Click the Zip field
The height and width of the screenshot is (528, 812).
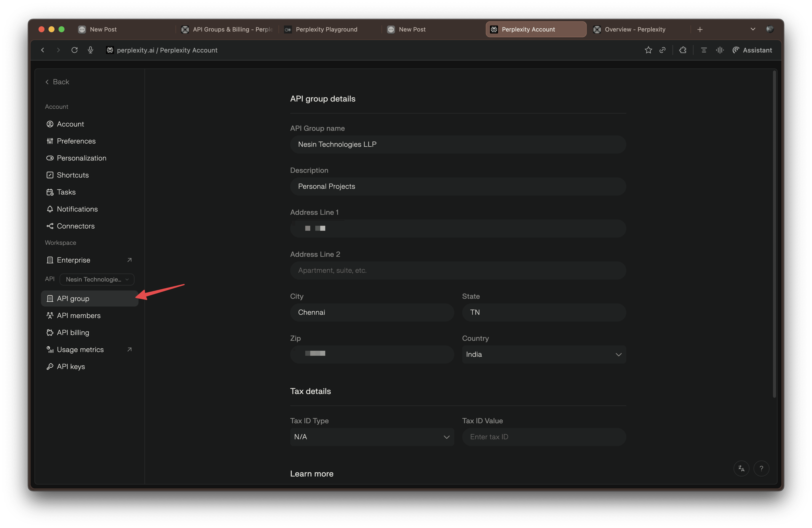372,354
